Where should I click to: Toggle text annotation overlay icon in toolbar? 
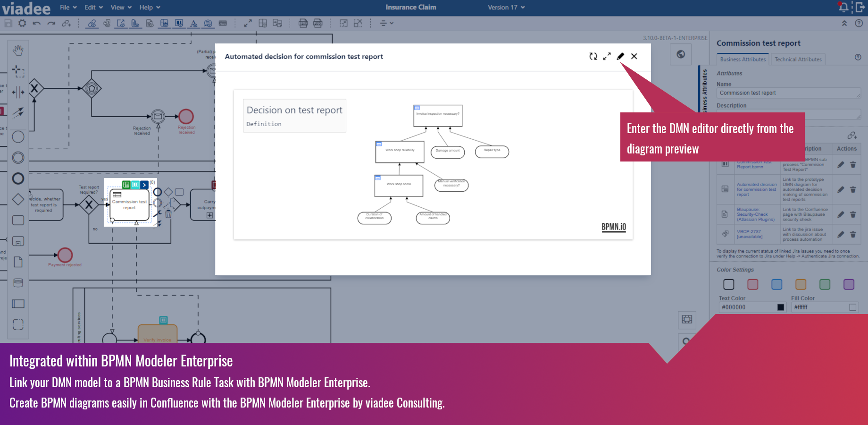click(193, 23)
